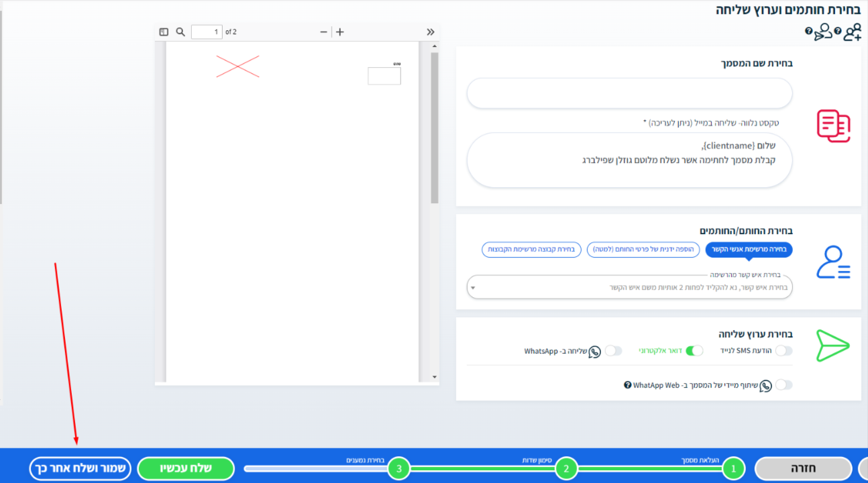
Task: Disable the email (דואר אלקטרוני) toggle
Action: coord(694,351)
